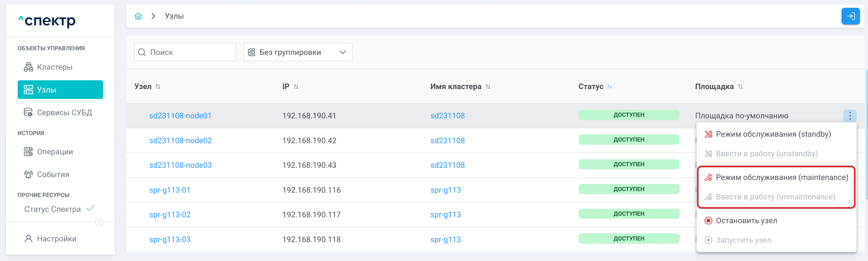Open the sd231108-node02 node link

pyautogui.click(x=180, y=140)
